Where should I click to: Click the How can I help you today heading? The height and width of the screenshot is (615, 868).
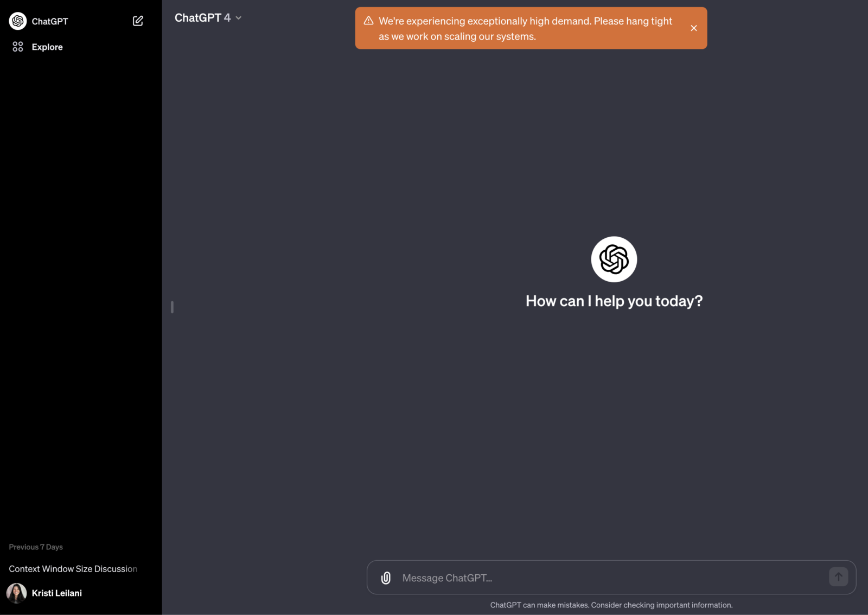coord(614,301)
